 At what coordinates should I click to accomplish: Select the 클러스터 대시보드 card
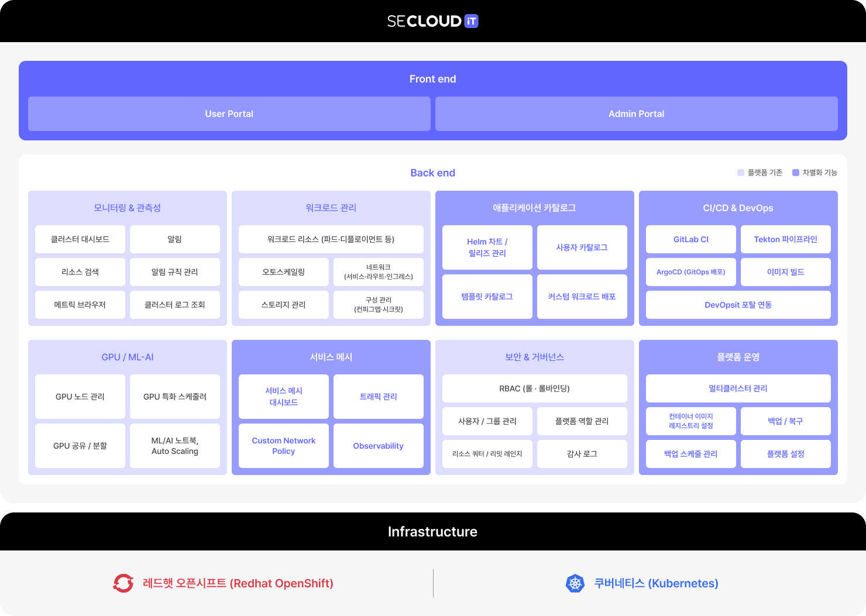[x=80, y=239]
